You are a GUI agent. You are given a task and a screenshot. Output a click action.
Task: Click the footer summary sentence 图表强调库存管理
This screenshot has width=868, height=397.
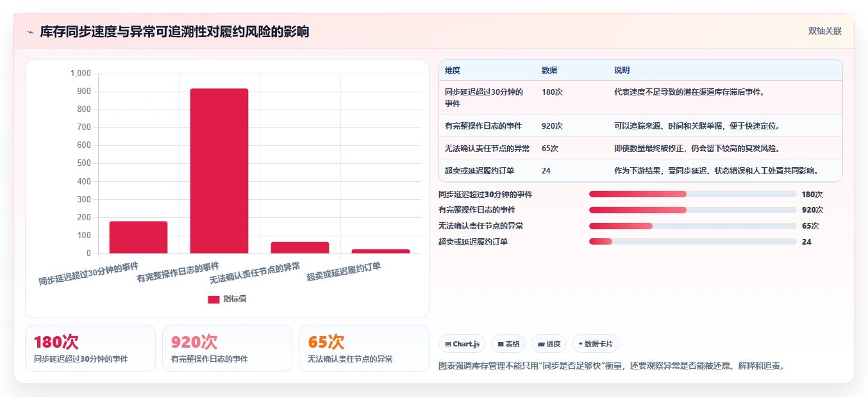pyautogui.click(x=612, y=366)
